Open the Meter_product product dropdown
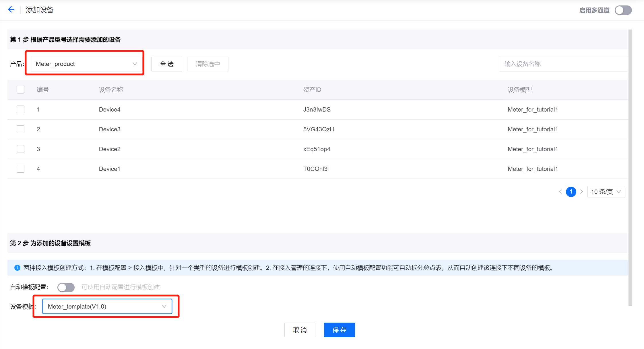The width and height of the screenshot is (644, 349). click(86, 64)
